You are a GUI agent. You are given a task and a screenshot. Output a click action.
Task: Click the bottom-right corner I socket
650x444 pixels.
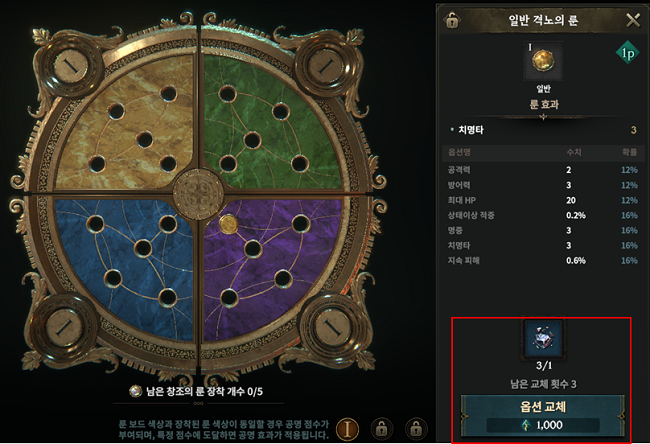[x=333, y=326]
